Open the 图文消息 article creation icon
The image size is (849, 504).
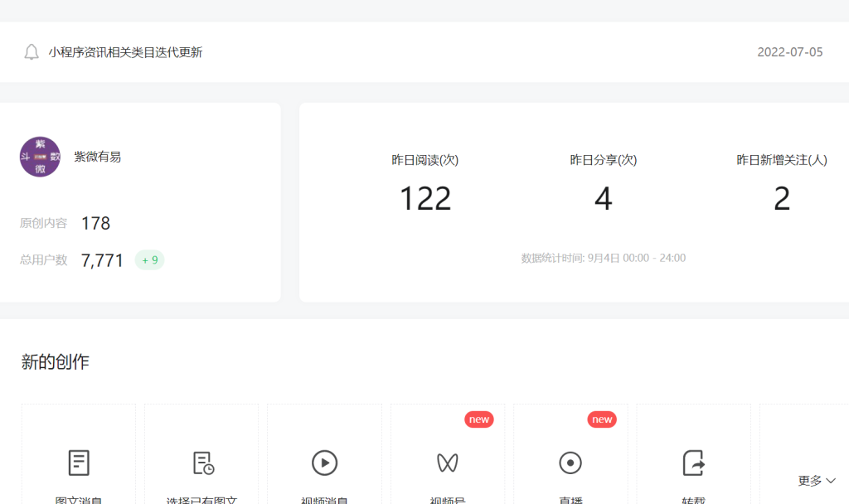tap(79, 463)
